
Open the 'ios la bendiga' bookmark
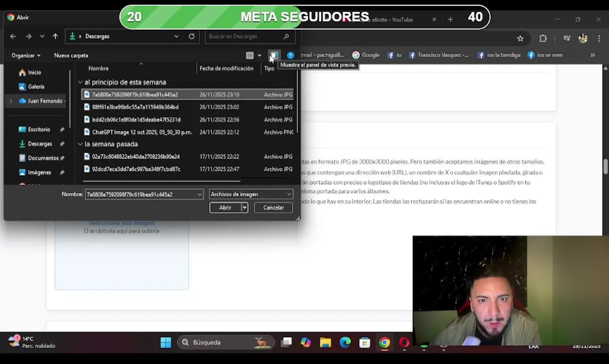click(x=499, y=55)
